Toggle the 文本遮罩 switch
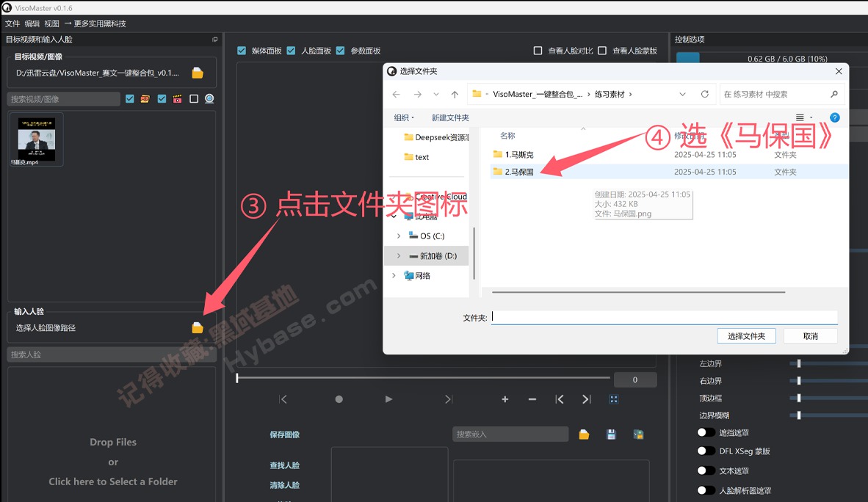The width and height of the screenshot is (868, 502). click(706, 470)
